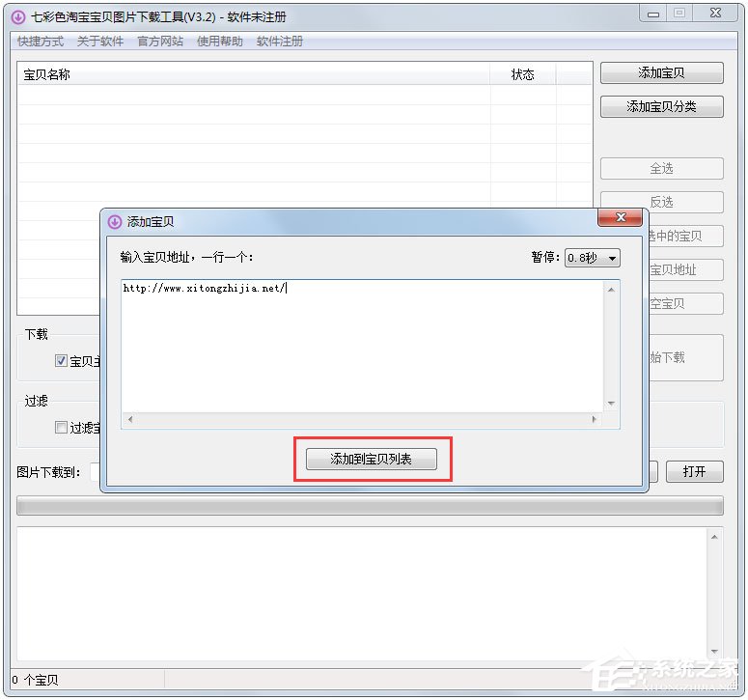Viewport: 748px width, 700px height.
Task: Click the URL box scroll-right arrow
Action: pyautogui.click(x=596, y=420)
